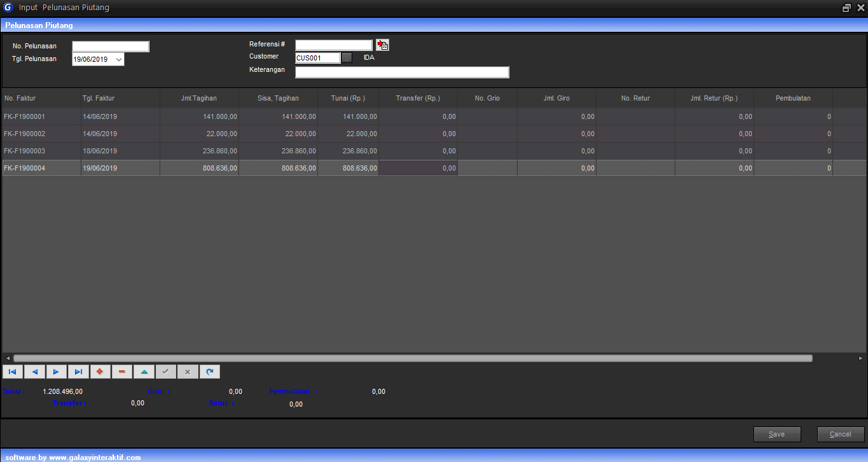The height and width of the screenshot is (462, 868).
Task: Click the No. Pelunasan input field
Action: pos(111,46)
